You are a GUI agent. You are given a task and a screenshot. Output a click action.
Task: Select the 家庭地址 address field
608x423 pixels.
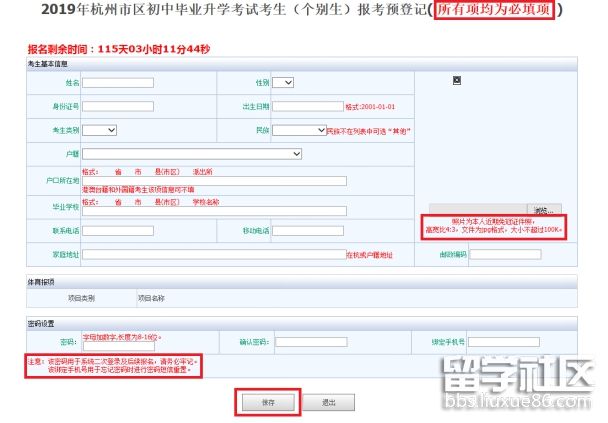point(213,255)
